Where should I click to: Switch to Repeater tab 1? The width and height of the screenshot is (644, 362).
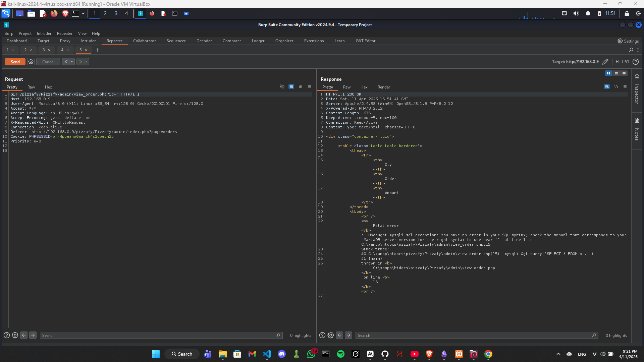coord(7,50)
